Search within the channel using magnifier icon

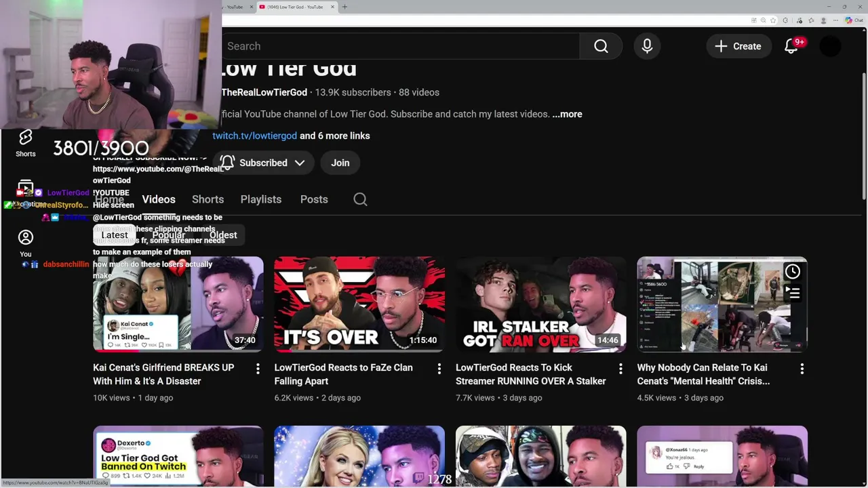[360, 199]
